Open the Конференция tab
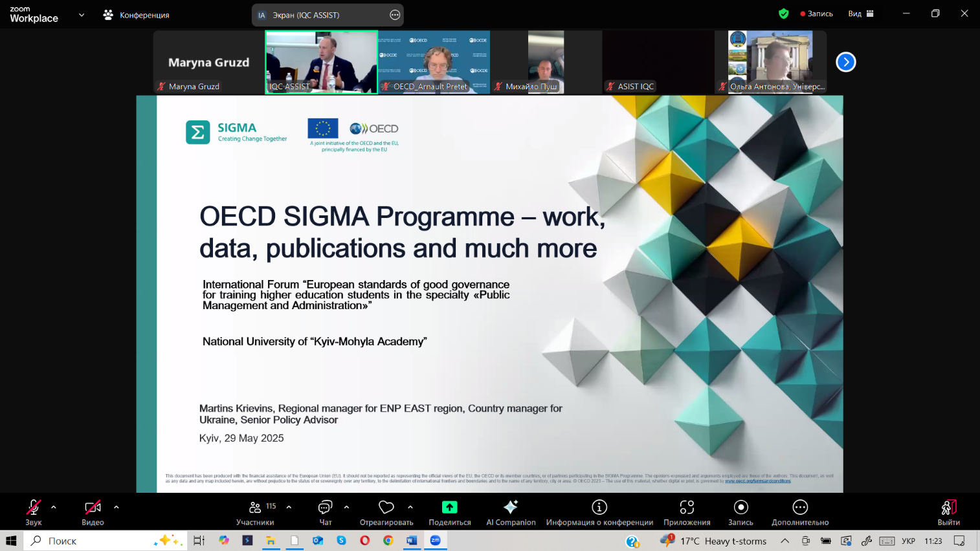Image resolution: width=980 pixels, height=551 pixels. tap(137, 15)
